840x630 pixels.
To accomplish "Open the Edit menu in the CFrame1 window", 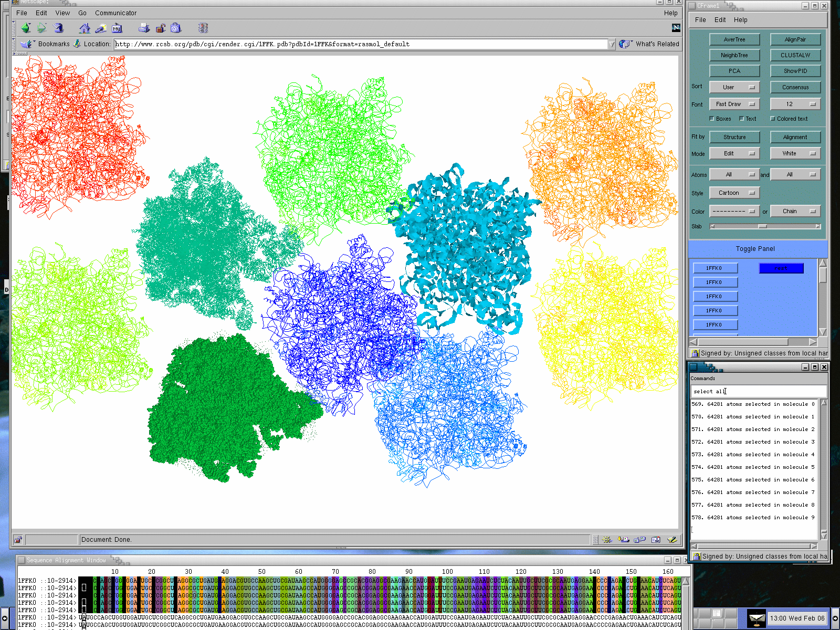I will [720, 20].
